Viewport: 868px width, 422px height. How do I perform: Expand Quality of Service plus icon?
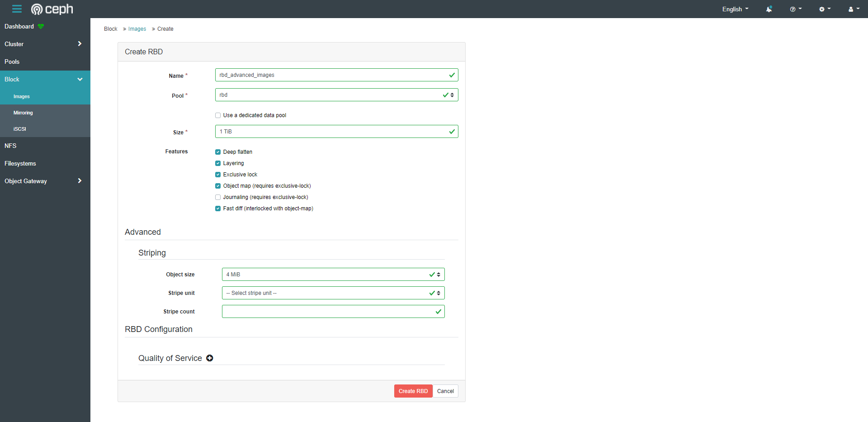pos(210,358)
